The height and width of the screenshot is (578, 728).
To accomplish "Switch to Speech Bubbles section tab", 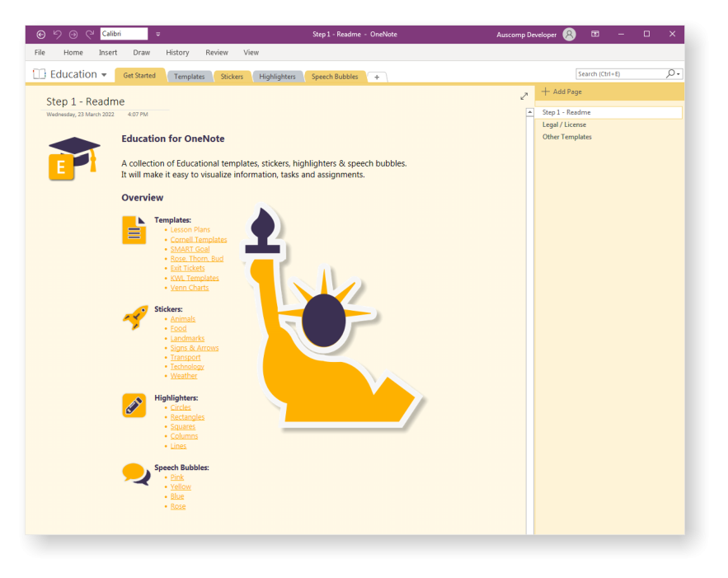I will pos(335,77).
